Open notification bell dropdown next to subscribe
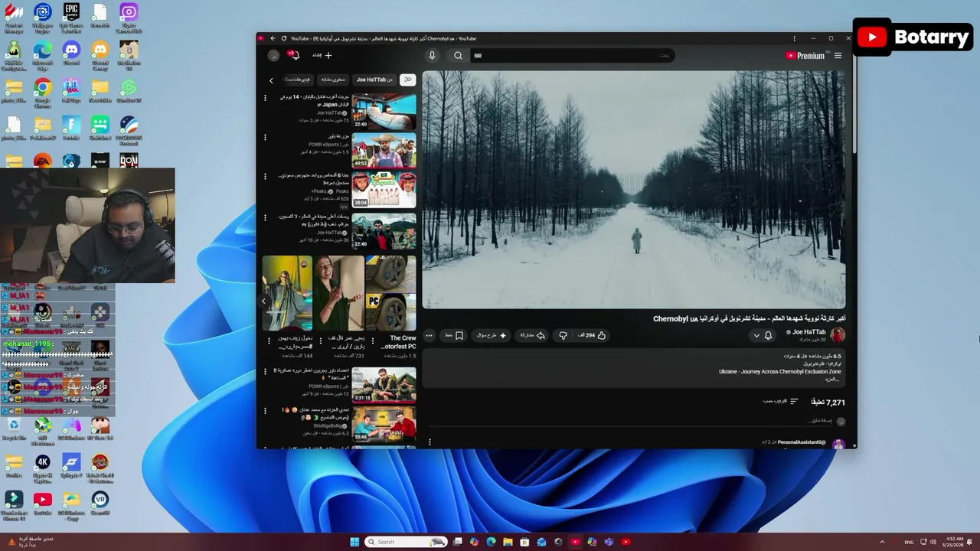The image size is (980, 551). click(763, 335)
